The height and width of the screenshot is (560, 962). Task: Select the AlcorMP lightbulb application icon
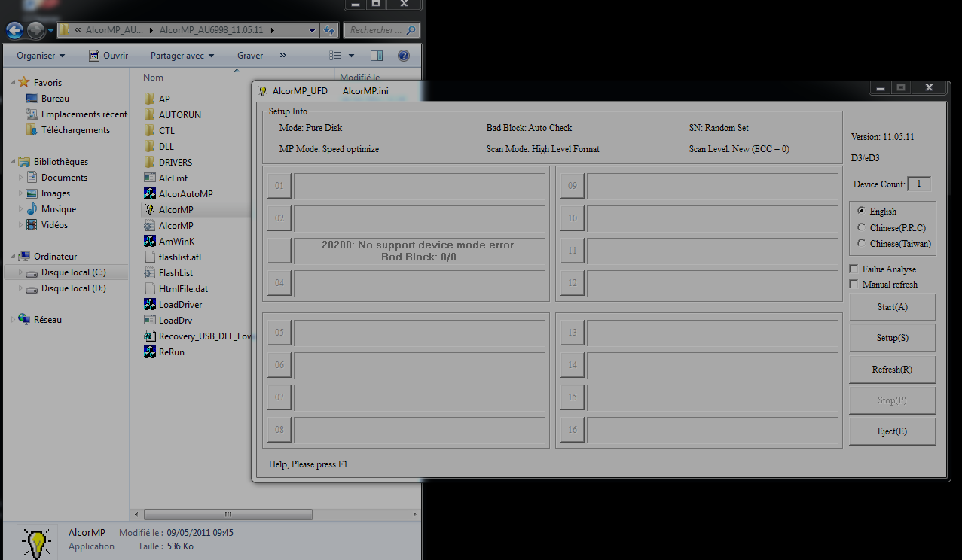(149, 209)
